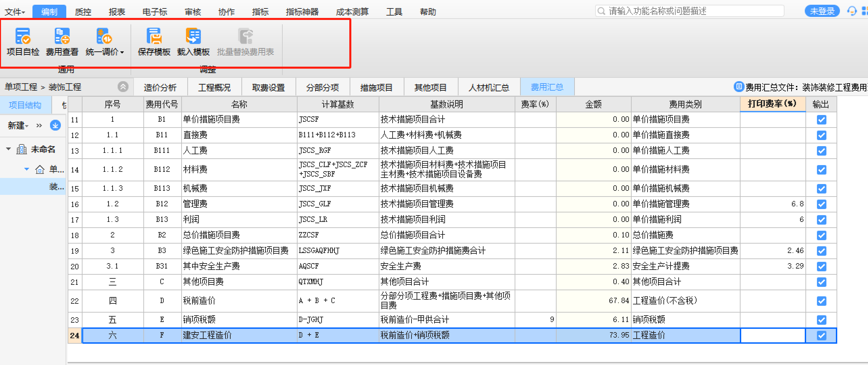Click the 打印费率(%) column header
This screenshot has width=868, height=365.
tap(772, 104)
